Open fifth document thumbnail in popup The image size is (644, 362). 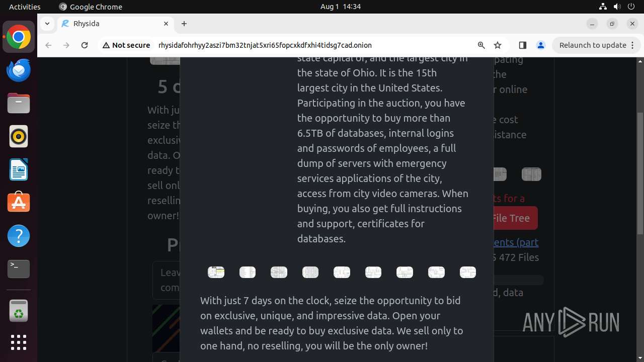(x=342, y=272)
